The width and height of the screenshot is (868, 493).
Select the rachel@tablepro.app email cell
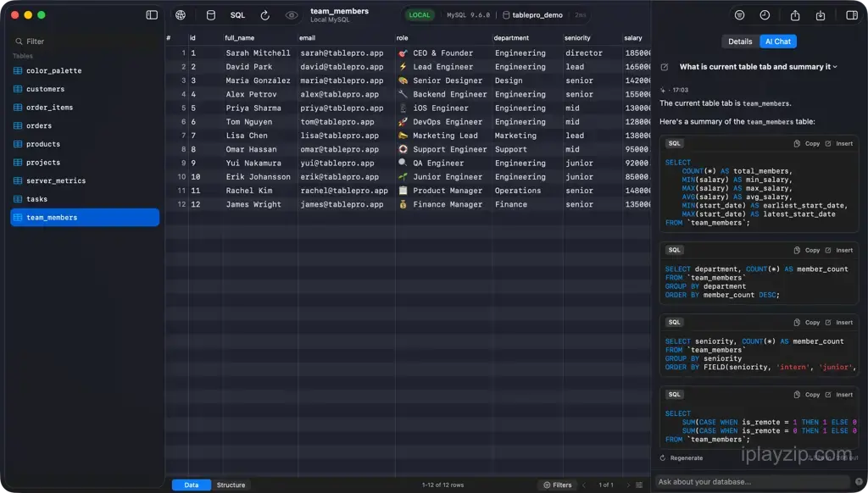point(346,191)
